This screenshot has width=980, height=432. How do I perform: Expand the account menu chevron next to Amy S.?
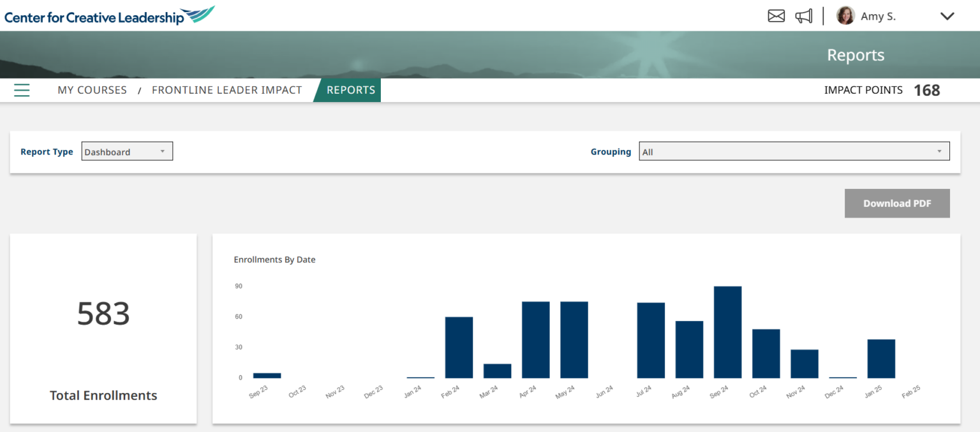point(947,16)
